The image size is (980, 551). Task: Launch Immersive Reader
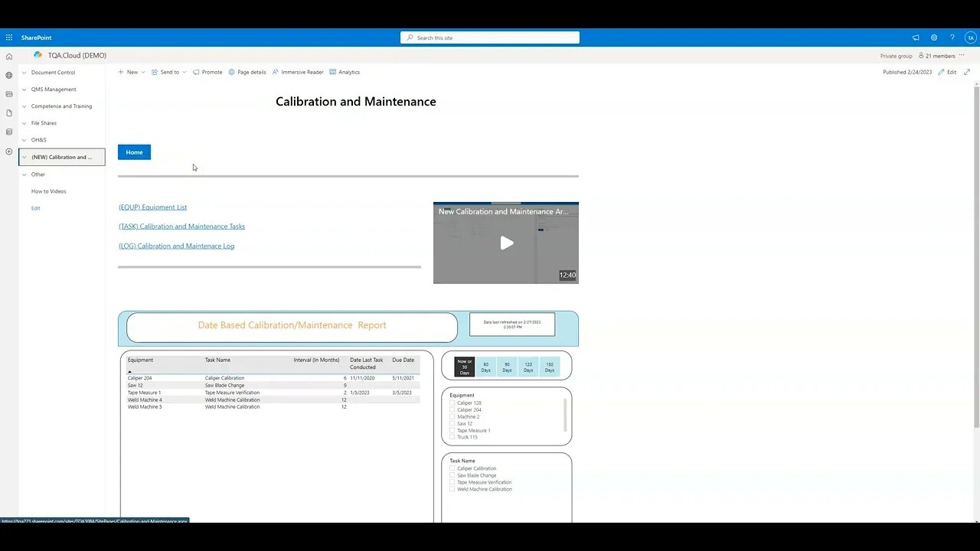(x=298, y=72)
